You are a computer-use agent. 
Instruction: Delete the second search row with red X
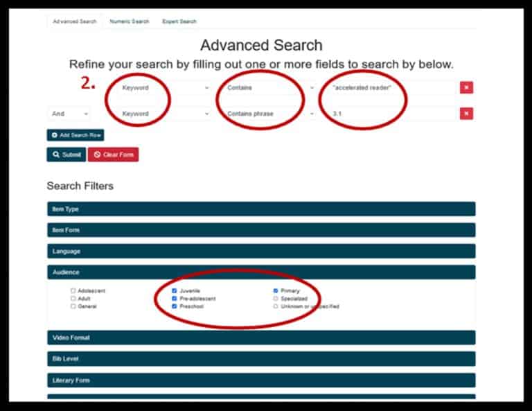coord(466,113)
